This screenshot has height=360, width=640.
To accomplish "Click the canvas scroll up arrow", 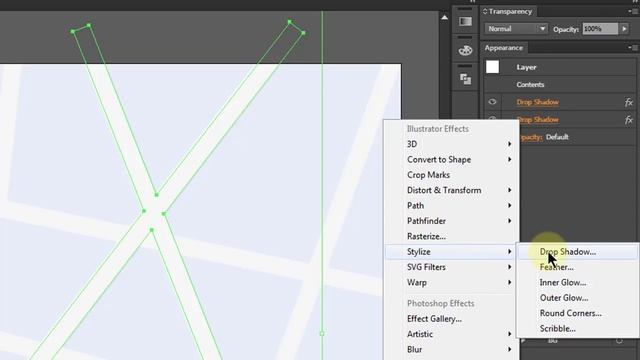I will click(x=444, y=18).
